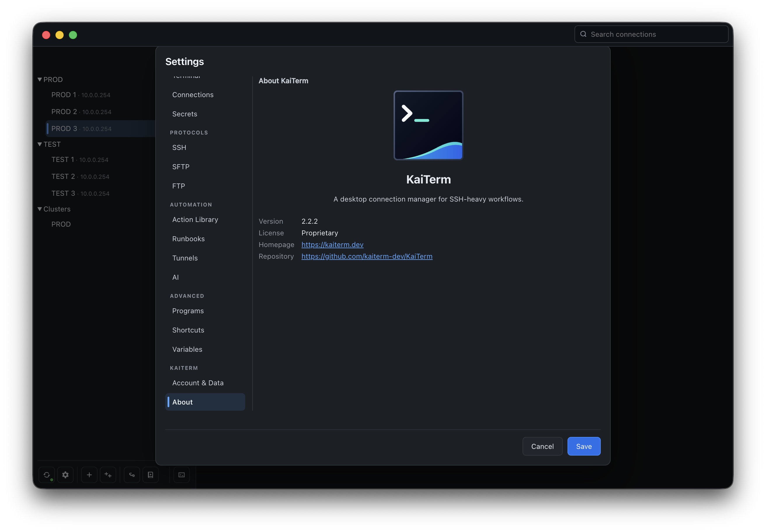The width and height of the screenshot is (766, 532).
Task: Go to Account & Data settings
Action: [205, 383]
